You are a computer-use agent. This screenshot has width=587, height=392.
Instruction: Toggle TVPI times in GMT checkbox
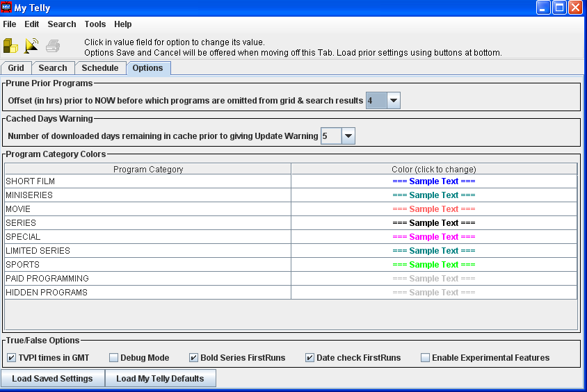tap(12, 358)
